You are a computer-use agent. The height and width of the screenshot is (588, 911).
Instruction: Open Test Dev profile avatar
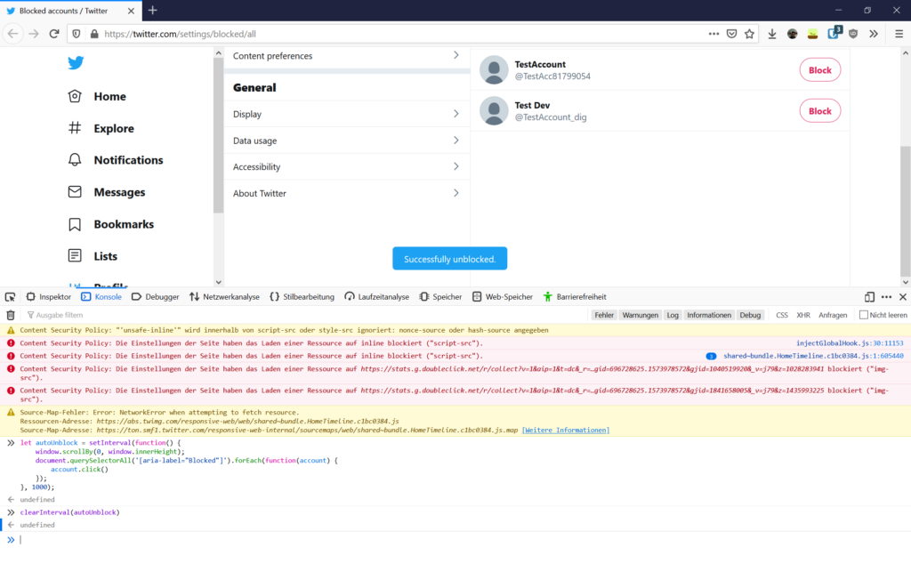[x=494, y=110]
